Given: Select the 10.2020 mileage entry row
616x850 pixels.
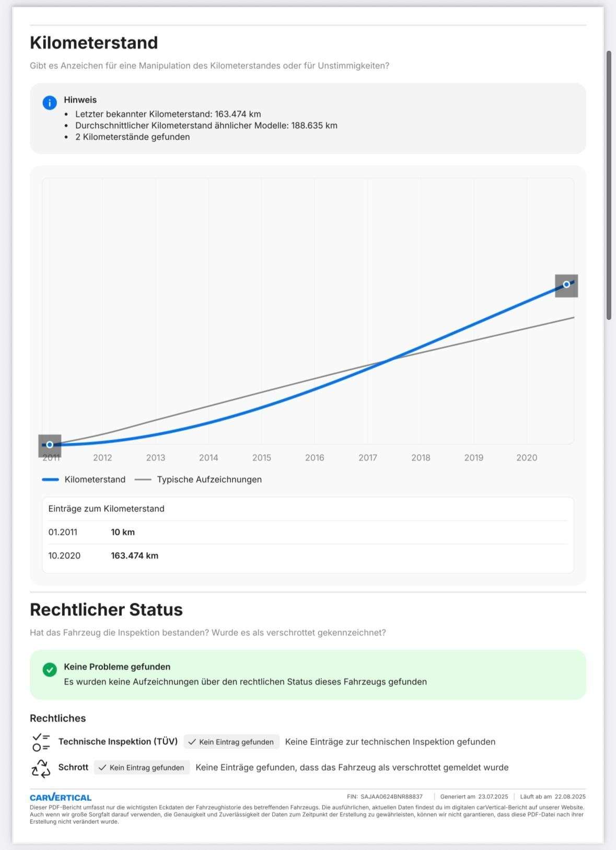Looking at the screenshot, I should point(307,556).
